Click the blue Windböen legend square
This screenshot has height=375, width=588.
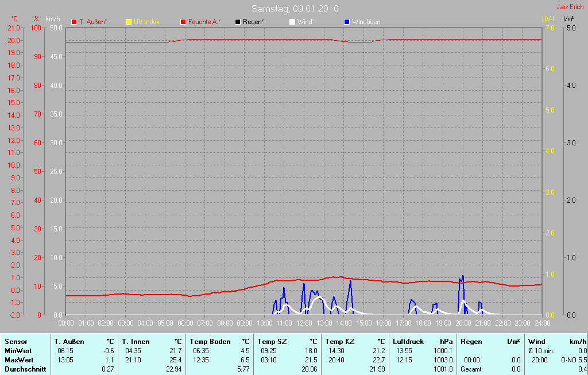coord(347,22)
